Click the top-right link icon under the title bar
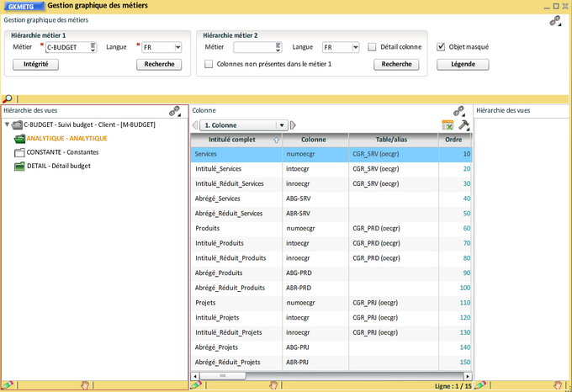572x392 pixels. [x=555, y=21]
